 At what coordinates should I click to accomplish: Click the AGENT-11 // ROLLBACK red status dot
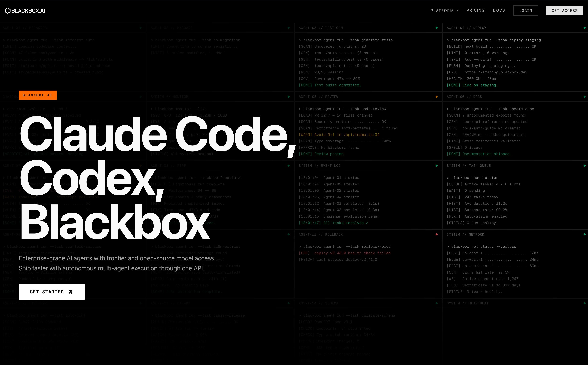coord(436,234)
